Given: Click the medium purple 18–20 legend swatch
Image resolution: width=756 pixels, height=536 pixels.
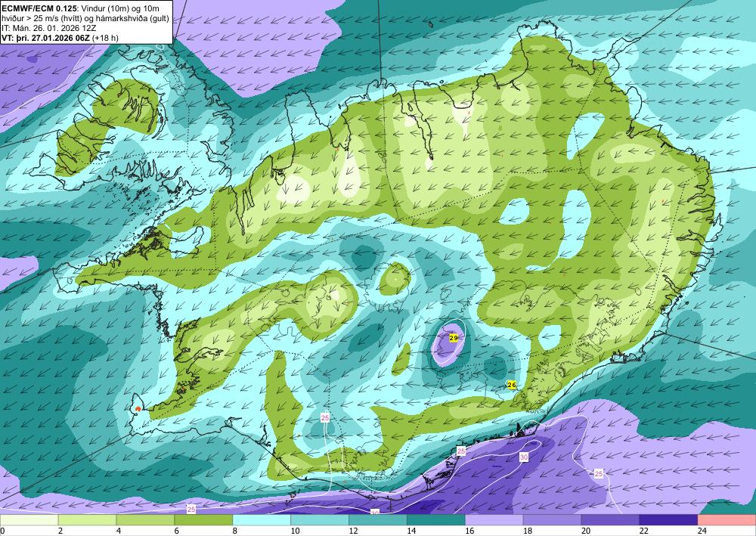Looking at the screenshot, I should coord(552,520).
